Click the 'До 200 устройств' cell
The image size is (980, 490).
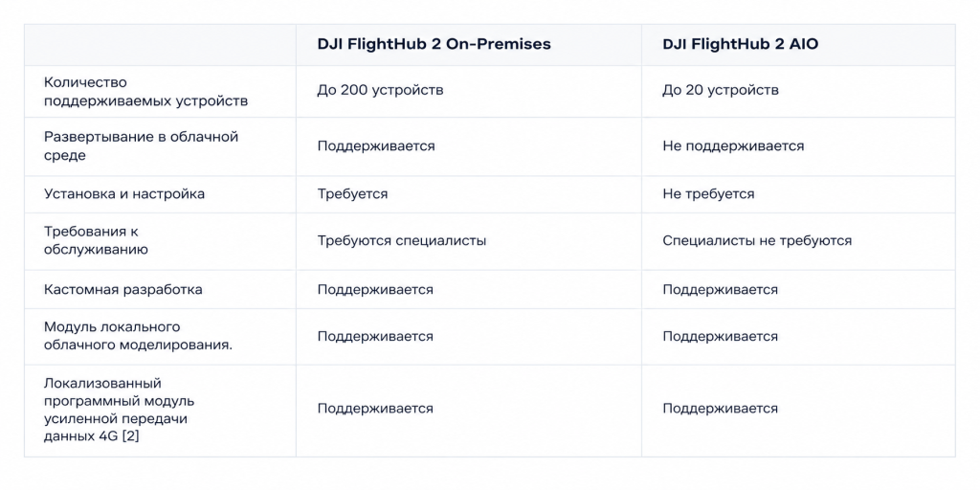tap(380, 90)
